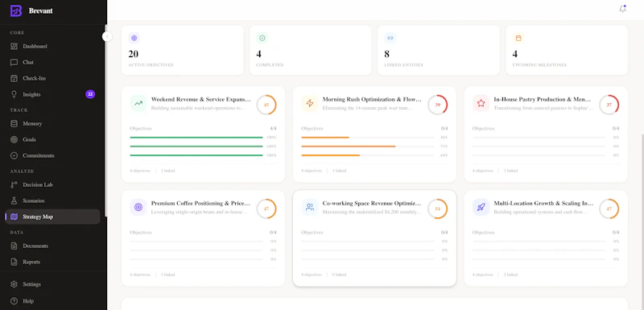Click the Premium Coffee target icon
Screen dimensions: 644x310
[138, 208]
